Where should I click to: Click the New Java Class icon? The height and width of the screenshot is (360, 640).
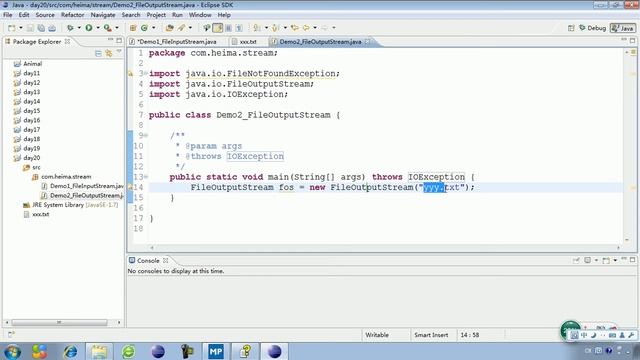(144, 28)
